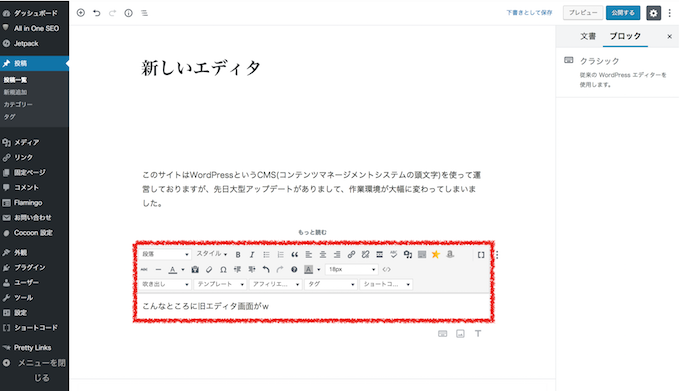Edit the post title 新しいエディタ
The width and height of the screenshot is (680, 391).
pyautogui.click(x=201, y=68)
